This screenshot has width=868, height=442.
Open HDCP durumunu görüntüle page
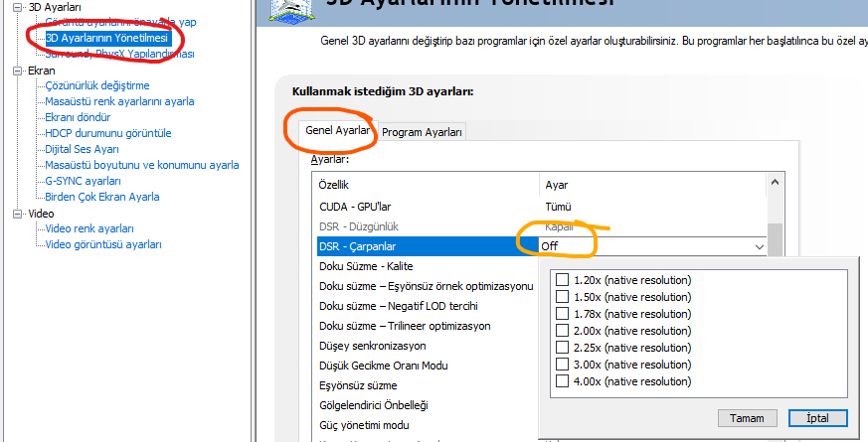(108, 133)
